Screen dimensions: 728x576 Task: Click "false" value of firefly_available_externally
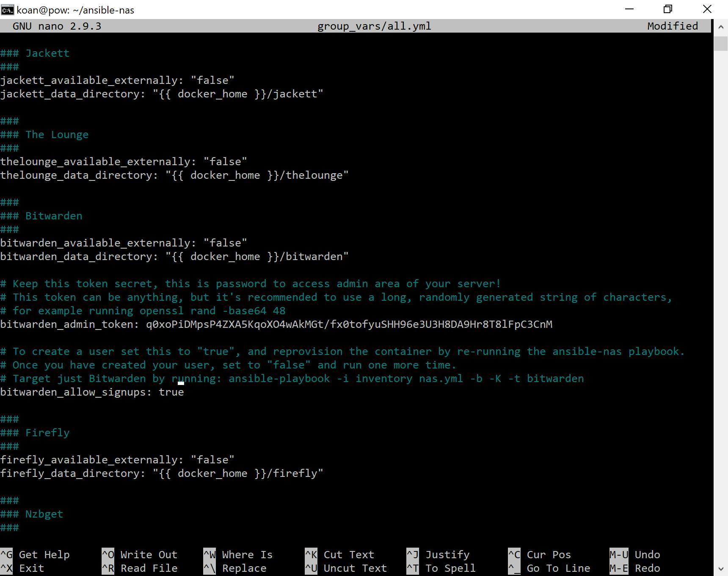(212, 460)
